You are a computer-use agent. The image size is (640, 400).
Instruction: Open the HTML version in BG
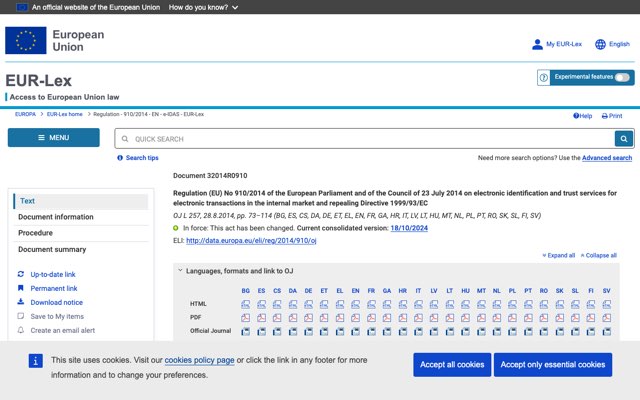(x=245, y=304)
